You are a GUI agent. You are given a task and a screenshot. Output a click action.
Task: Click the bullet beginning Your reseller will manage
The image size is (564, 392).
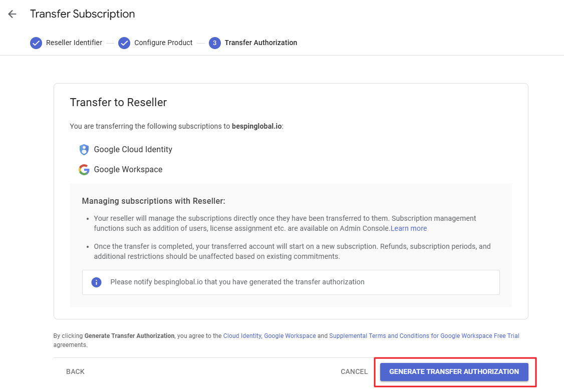tap(285, 223)
